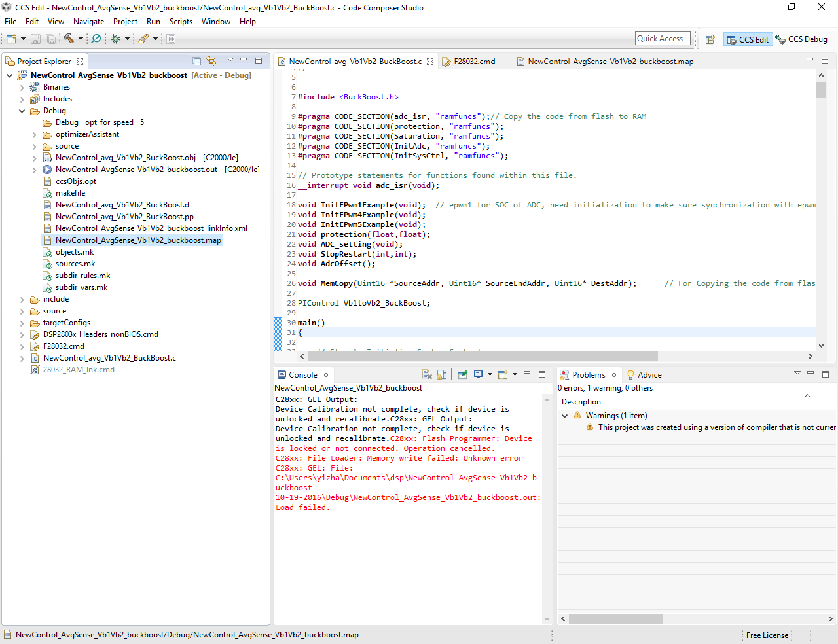The height and width of the screenshot is (644, 838).
Task: Toggle Pin Console button
Action: tap(463, 375)
